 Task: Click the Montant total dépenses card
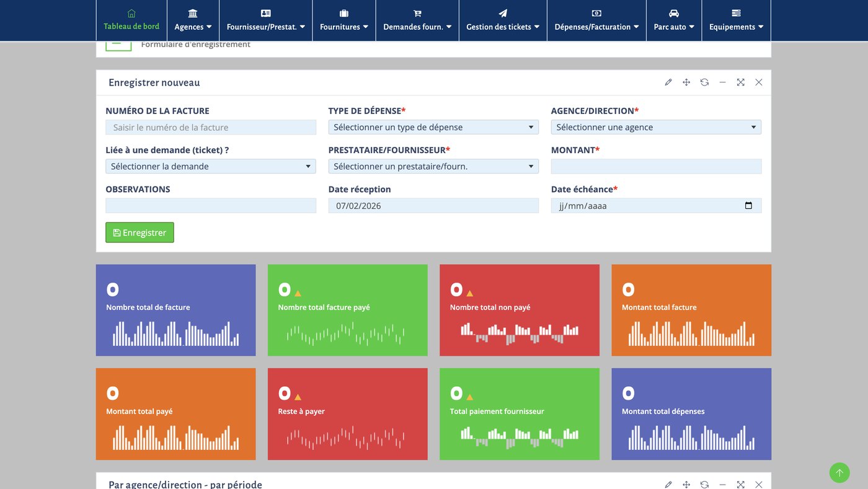[x=691, y=414]
